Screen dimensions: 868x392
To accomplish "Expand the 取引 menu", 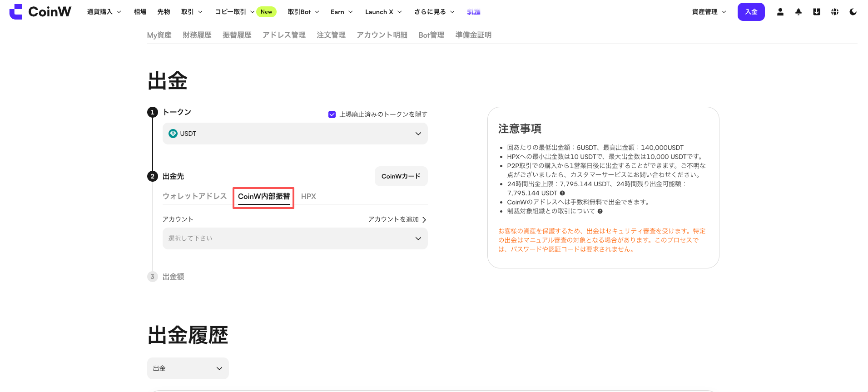I will click(x=192, y=12).
